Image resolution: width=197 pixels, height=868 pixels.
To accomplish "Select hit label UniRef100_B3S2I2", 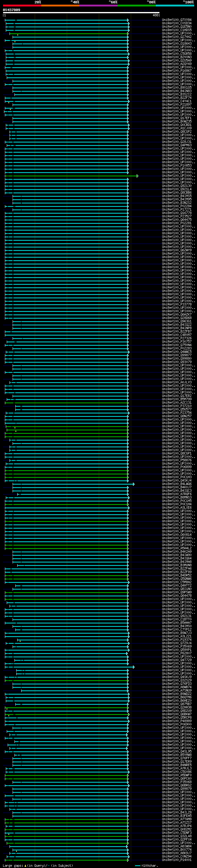I will coord(177,94).
